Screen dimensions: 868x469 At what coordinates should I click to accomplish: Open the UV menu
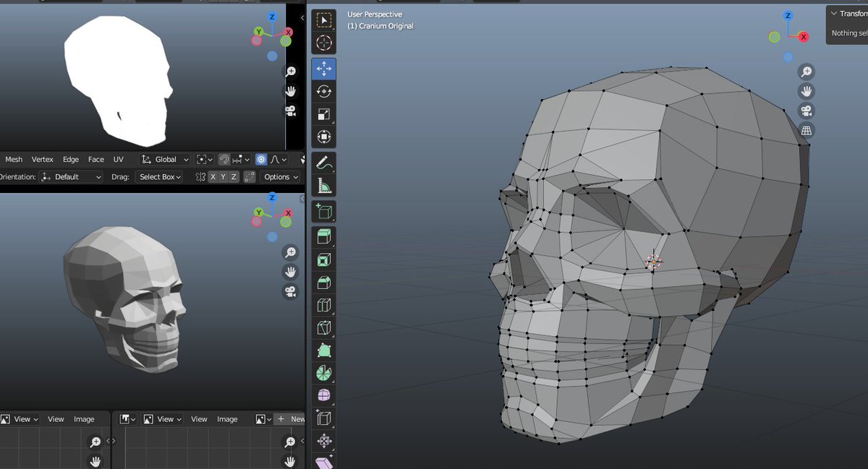(119, 160)
